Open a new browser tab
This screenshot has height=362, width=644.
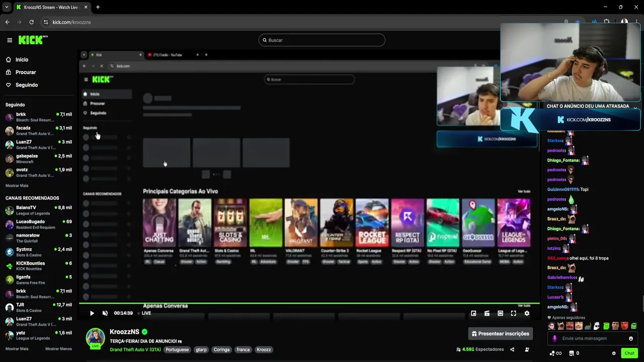coord(98,7)
